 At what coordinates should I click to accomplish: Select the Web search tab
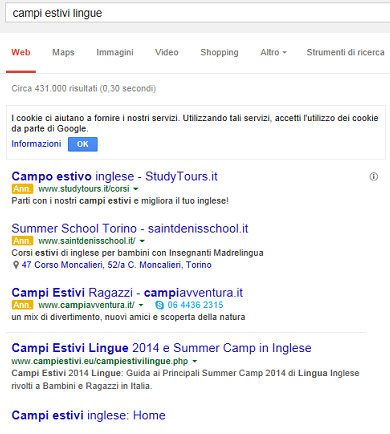21,52
